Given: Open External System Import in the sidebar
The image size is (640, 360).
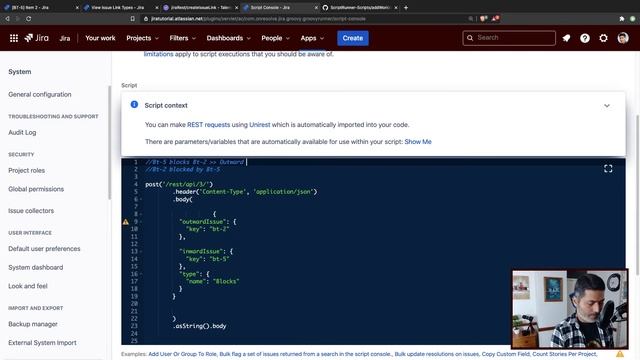Looking at the screenshot, I should (42, 343).
